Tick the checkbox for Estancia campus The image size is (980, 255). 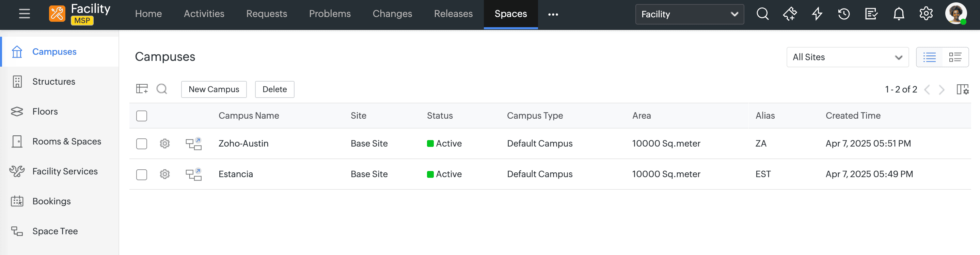click(x=142, y=174)
